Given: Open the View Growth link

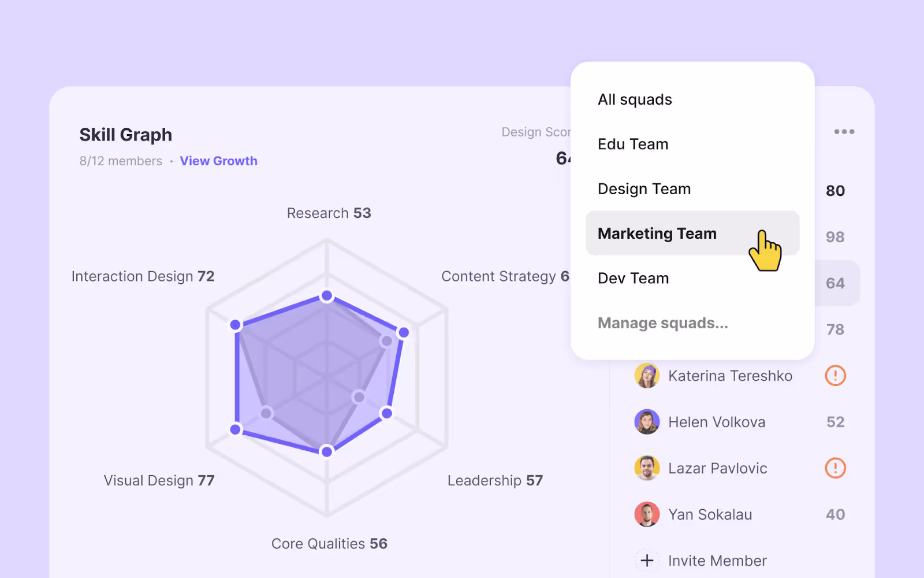Looking at the screenshot, I should pos(218,161).
